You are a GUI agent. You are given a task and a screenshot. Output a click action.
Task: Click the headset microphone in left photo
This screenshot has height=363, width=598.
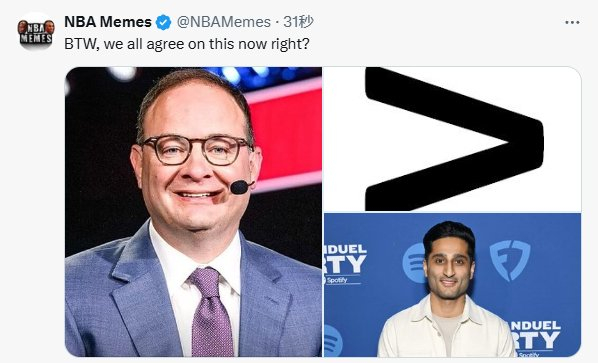pyautogui.click(x=241, y=187)
